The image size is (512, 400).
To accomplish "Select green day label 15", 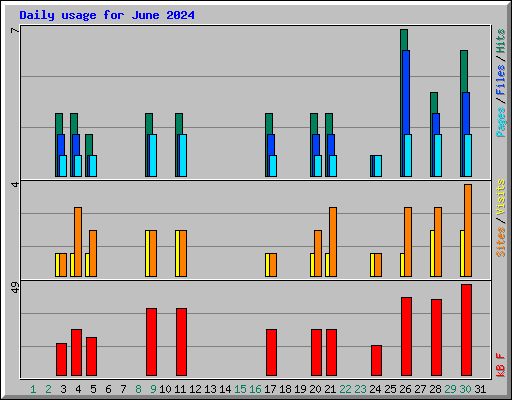I will point(240,389).
